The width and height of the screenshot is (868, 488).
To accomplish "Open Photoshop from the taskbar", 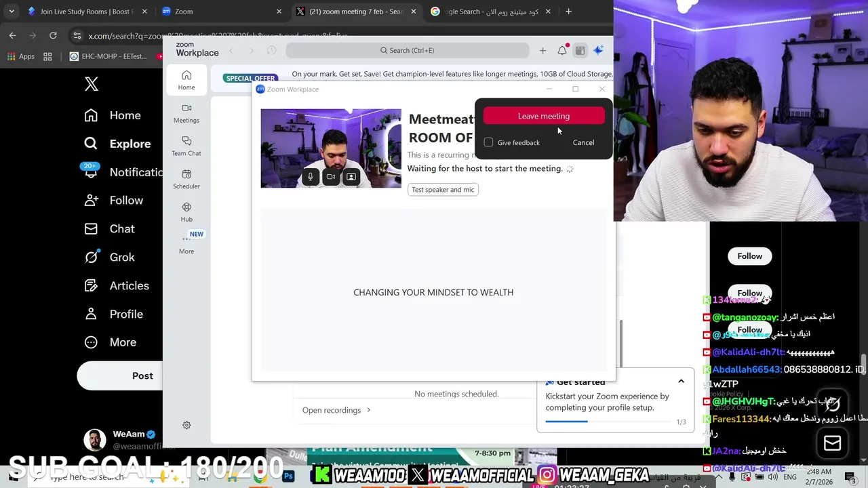I will 288,476.
